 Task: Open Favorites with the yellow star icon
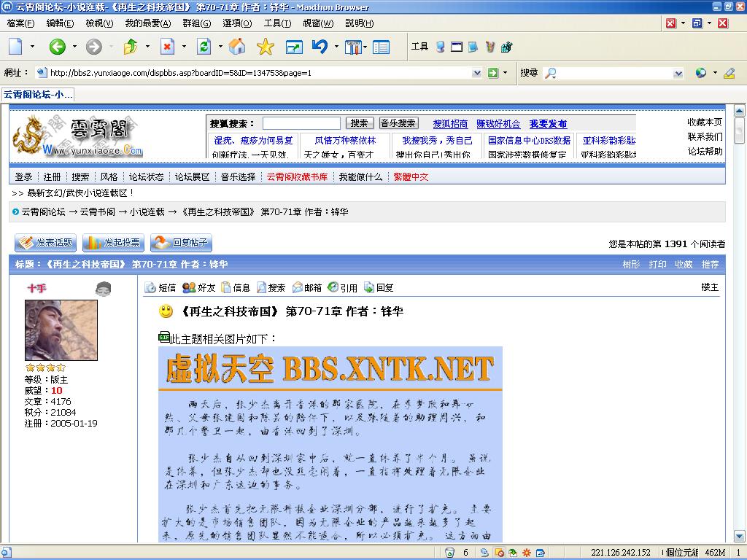click(x=266, y=47)
